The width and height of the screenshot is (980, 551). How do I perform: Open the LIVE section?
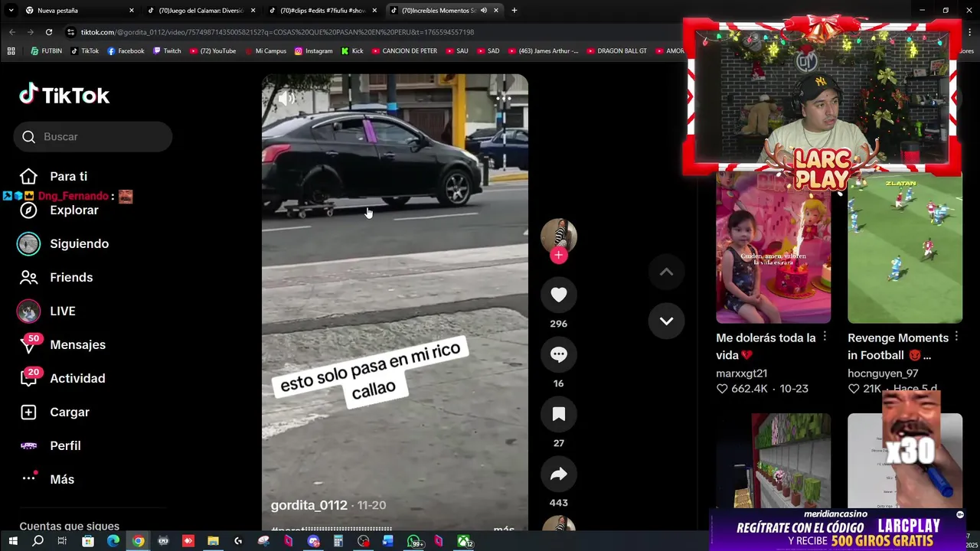click(47, 311)
